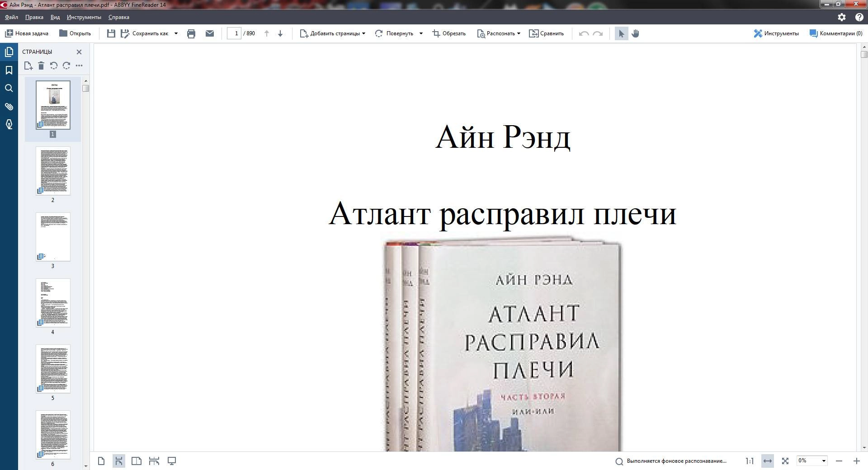Switch to two-page scrolling view
The image size is (868, 470).
(154, 461)
